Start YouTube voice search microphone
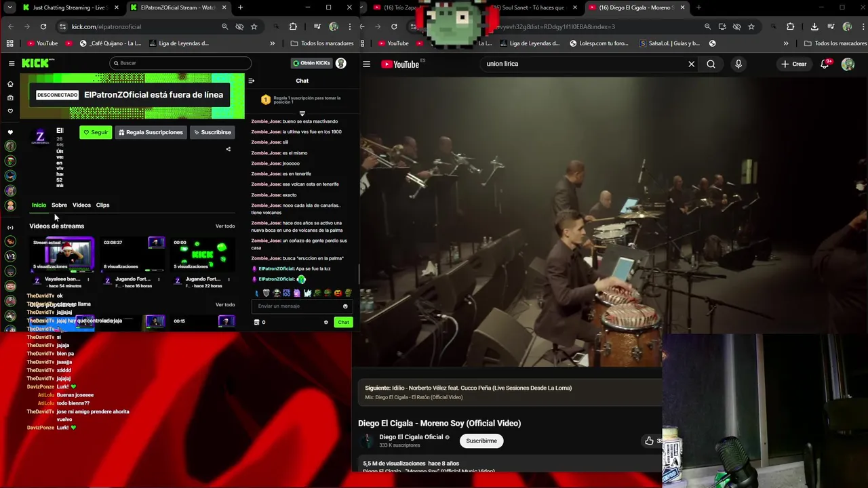This screenshot has width=868, height=488. click(738, 64)
